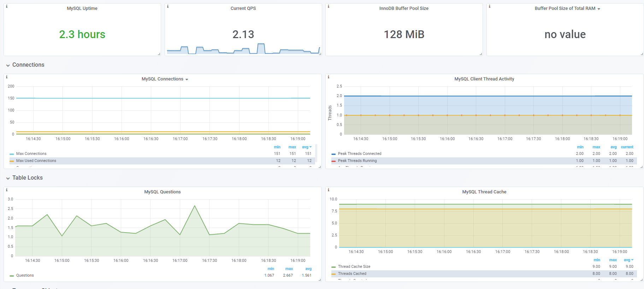Open the Buffer Pool Size of Total RAM dropdown caret
The image size is (644, 289).
[599, 9]
